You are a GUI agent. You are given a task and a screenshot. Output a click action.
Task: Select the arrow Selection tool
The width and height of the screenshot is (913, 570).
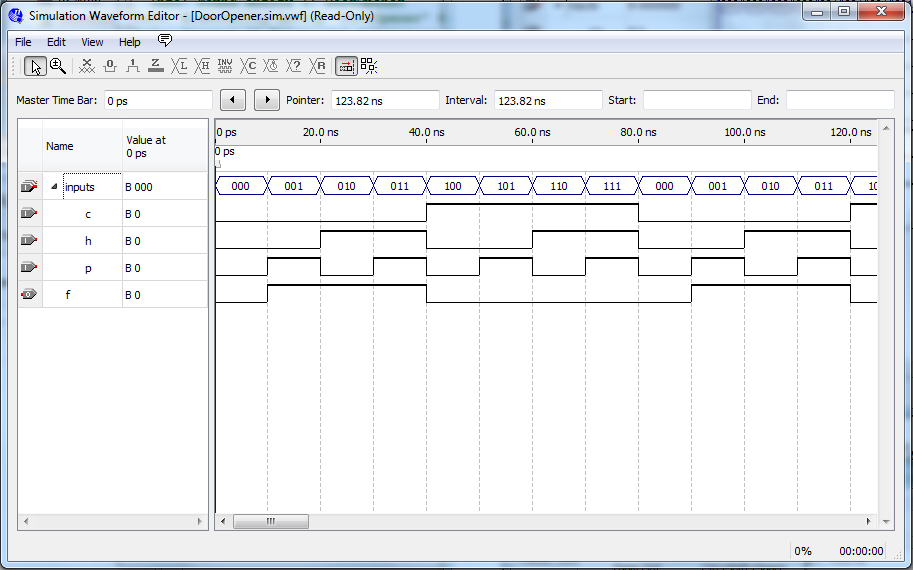[x=35, y=66]
